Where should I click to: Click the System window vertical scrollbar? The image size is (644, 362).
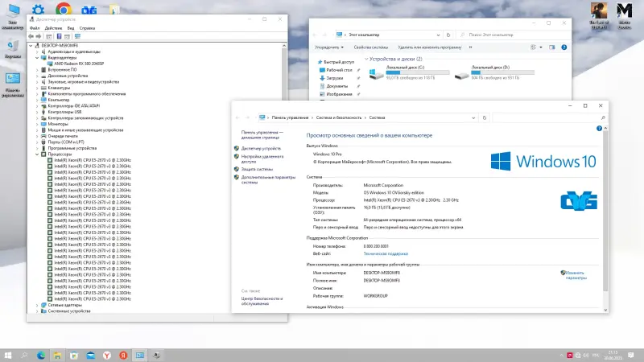tap(605, 212)
